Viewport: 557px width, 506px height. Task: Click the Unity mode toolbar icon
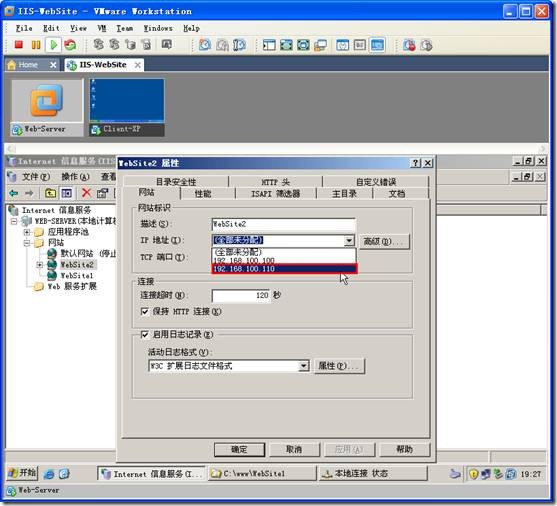point(320,45)
